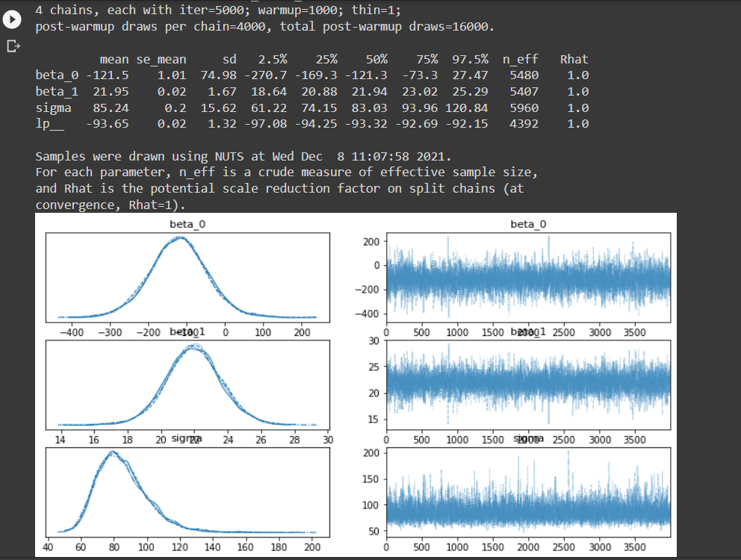
Task: Click lp__ n_eff value 4392
Action: (x=524, y=124)
